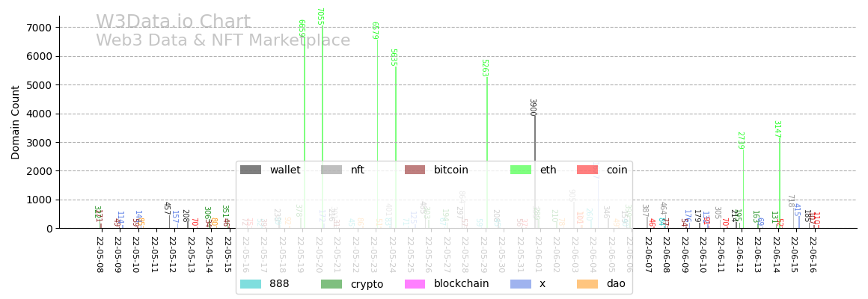Select the bitcoin legend swatch
This screenshot has width=868, height=299.
pos(415,170)
